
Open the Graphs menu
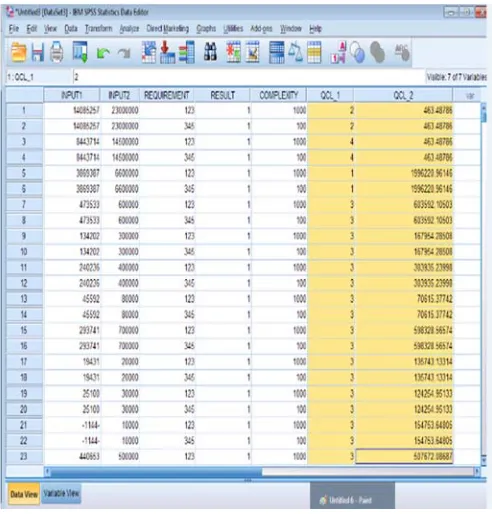tap(206, 29)
